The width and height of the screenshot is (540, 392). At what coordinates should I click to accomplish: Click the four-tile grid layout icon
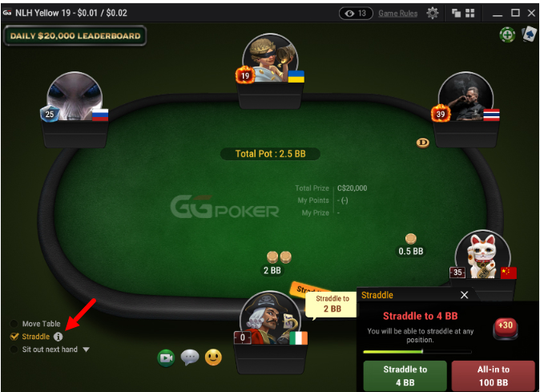469,13
